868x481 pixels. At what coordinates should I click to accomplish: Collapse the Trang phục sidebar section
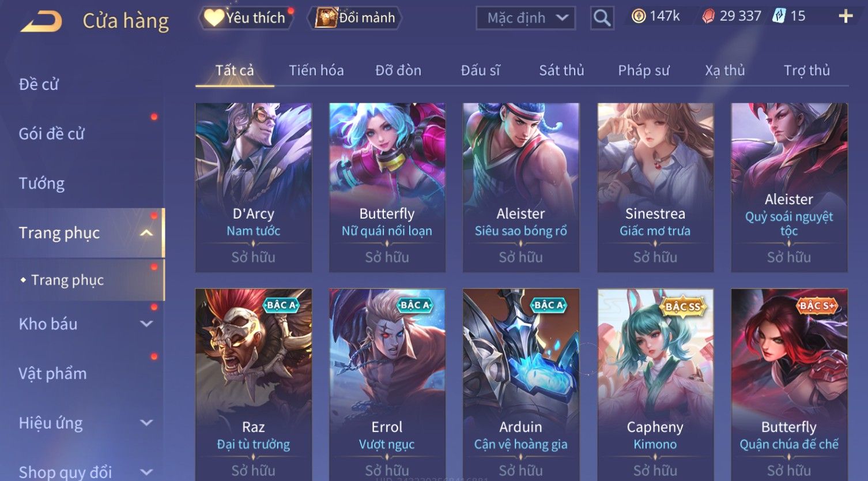(x=146, y=233)
